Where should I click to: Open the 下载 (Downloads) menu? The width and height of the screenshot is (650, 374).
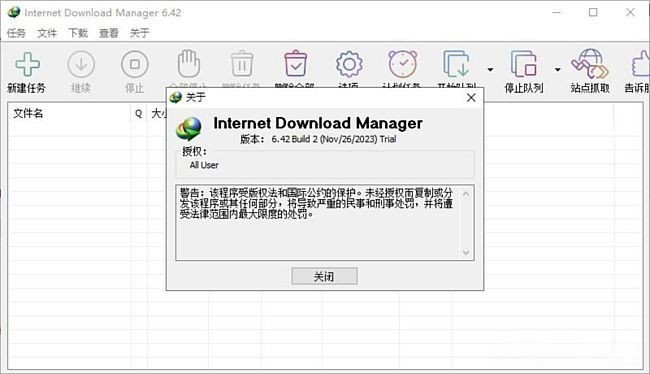(x=78, y=33)
